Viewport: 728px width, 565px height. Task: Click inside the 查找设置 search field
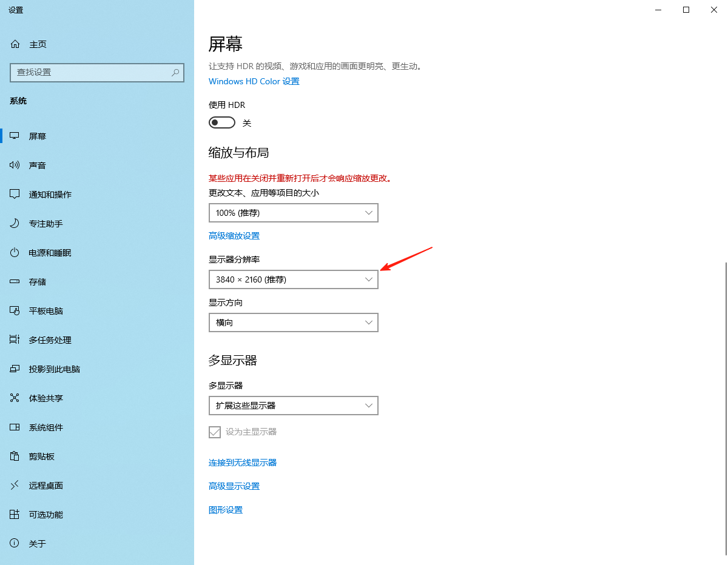[91, 73]
